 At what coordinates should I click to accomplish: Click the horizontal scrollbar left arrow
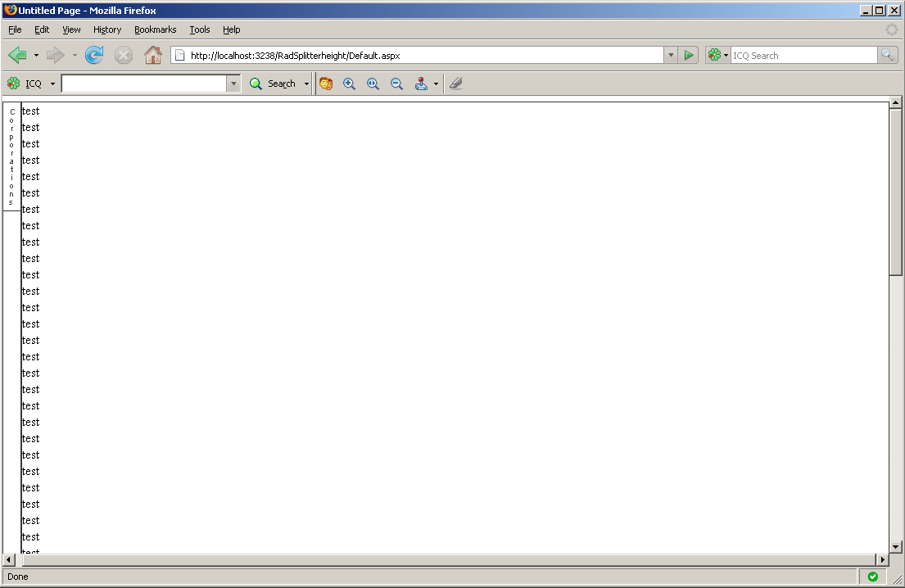click(x=9, y=559)
